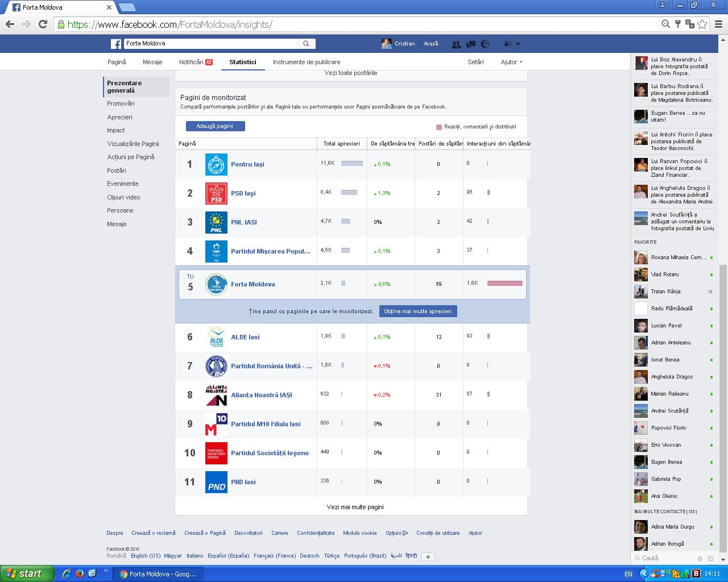Launch Internet Explorer from the taskbar
This screenshot has width=728, height=582.
tap(67, 573)
